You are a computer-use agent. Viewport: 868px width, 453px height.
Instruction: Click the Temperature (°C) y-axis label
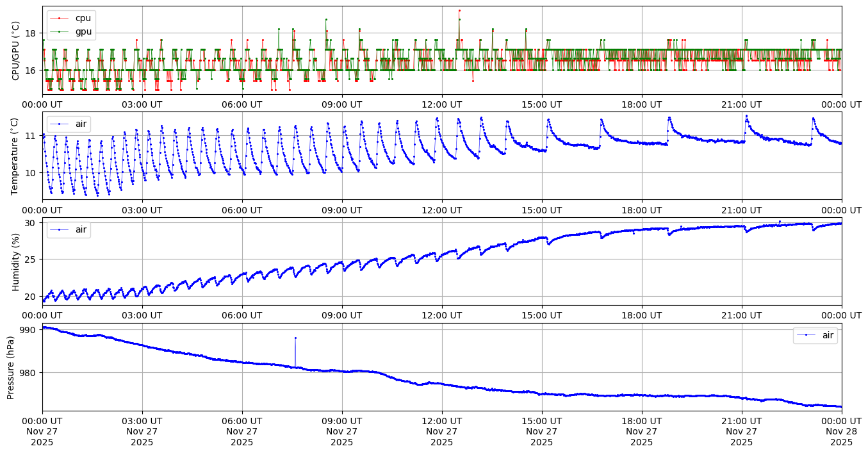tap(16, 156)
